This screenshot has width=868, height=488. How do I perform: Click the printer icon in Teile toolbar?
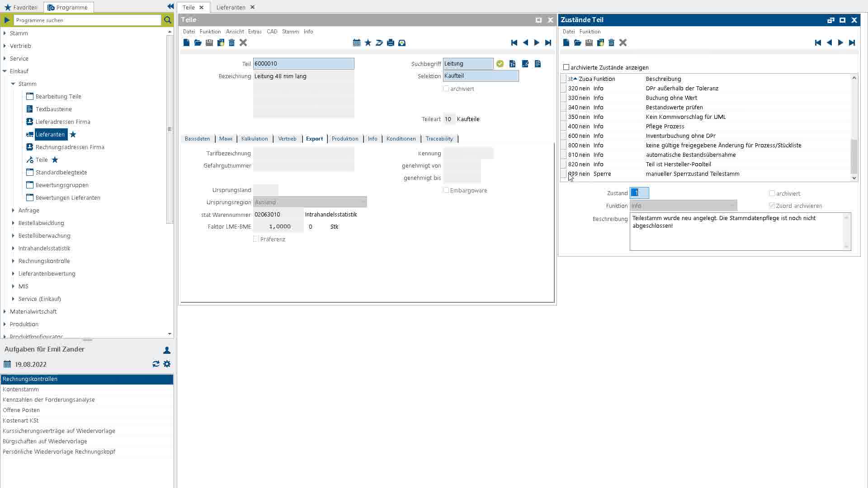(391, 42)
